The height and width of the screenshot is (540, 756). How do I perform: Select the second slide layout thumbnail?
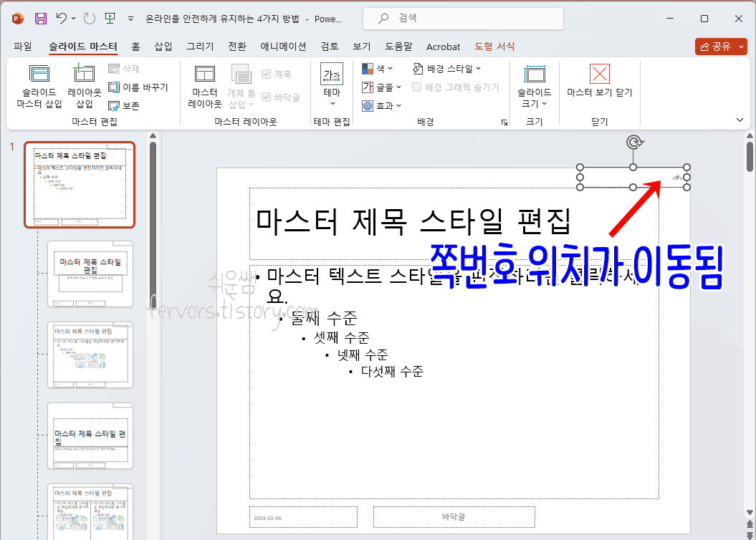(x=90, y=274)
